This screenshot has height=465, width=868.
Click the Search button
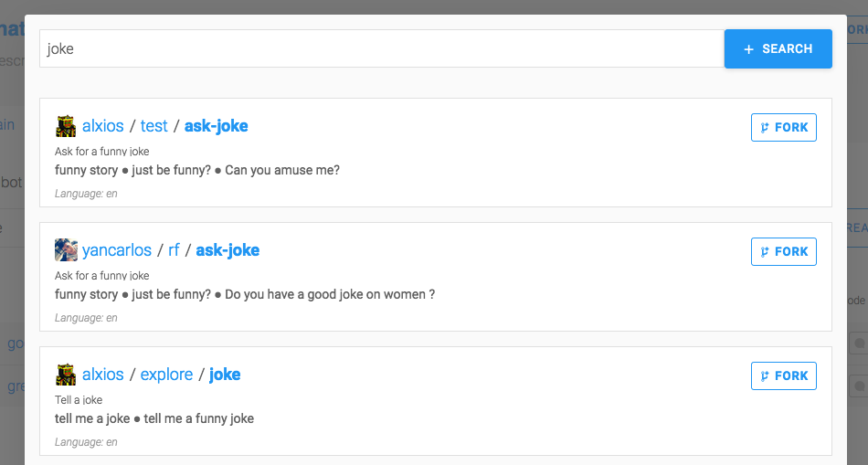coord(778,48)
